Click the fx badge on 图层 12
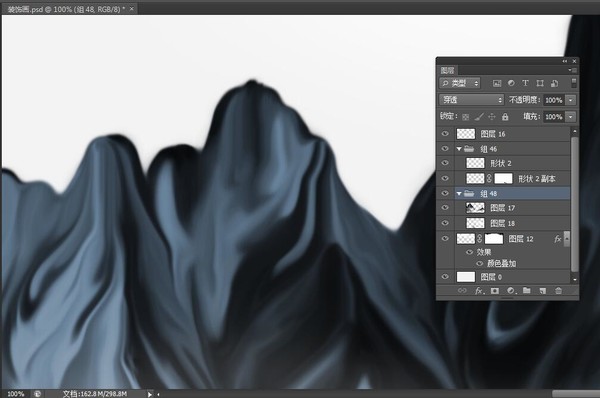This screenshot has height=398, width=600. pos(558,239)
